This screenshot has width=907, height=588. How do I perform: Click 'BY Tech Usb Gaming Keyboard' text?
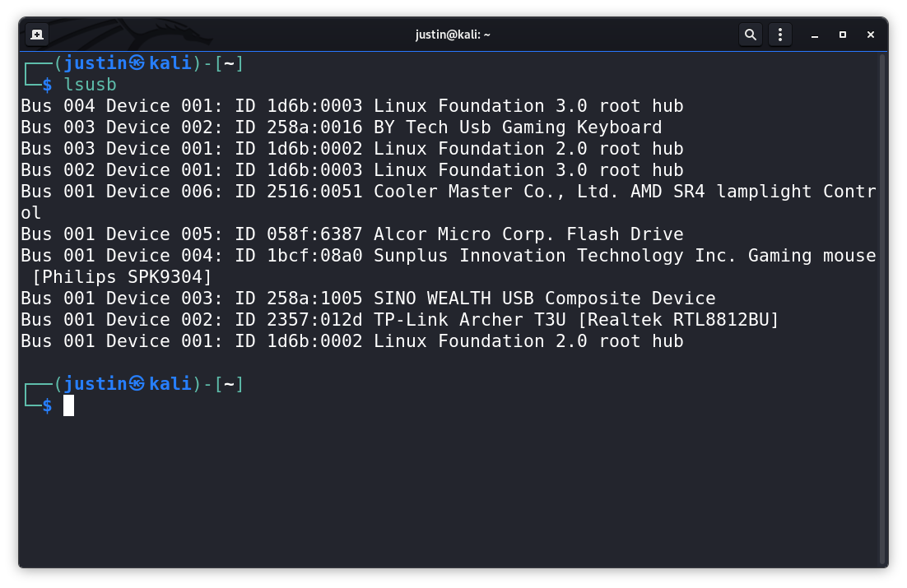click(x=518, y=127)
